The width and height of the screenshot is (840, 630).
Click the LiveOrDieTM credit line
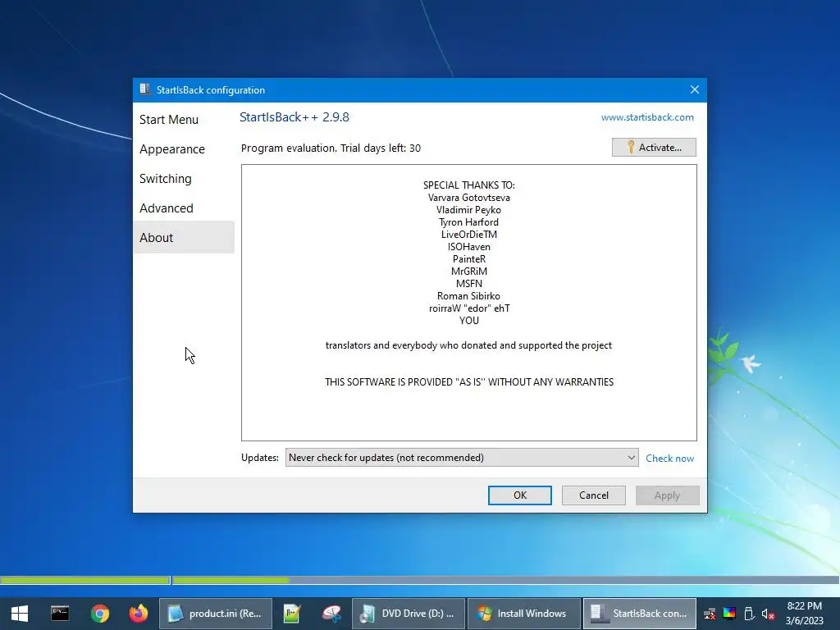pyautogui.click(x=468, y=235)
